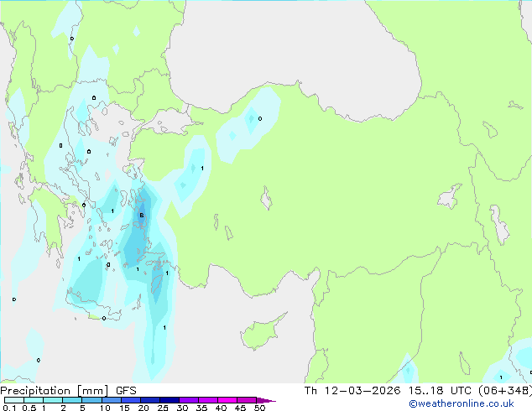This screenshot has height=411, width=532.
Task: Click the legend label '20'
Action: click(143, 408)
